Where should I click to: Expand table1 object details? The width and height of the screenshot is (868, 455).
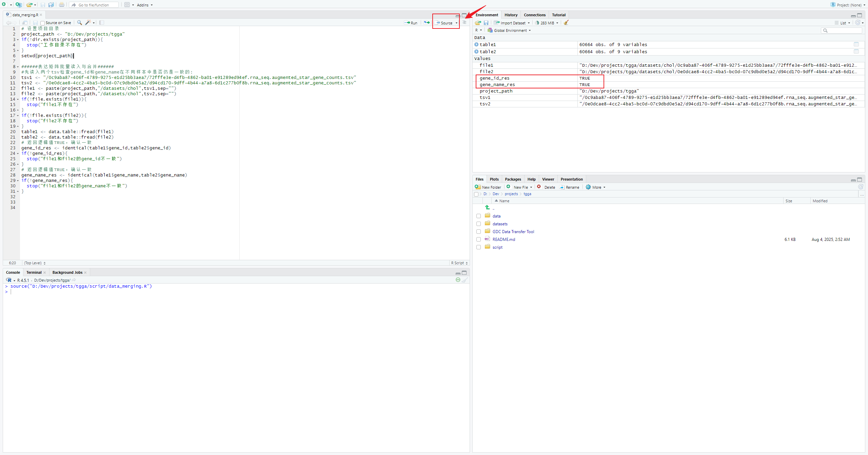click(476, 44)
